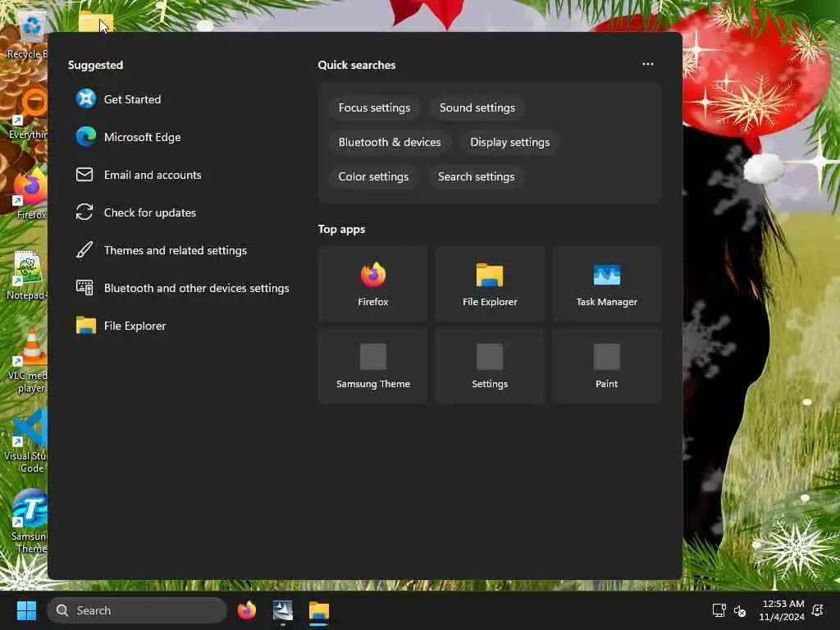Open the notifications bell icon
This screenshot has height=630, width=840.
click(818, 610)
